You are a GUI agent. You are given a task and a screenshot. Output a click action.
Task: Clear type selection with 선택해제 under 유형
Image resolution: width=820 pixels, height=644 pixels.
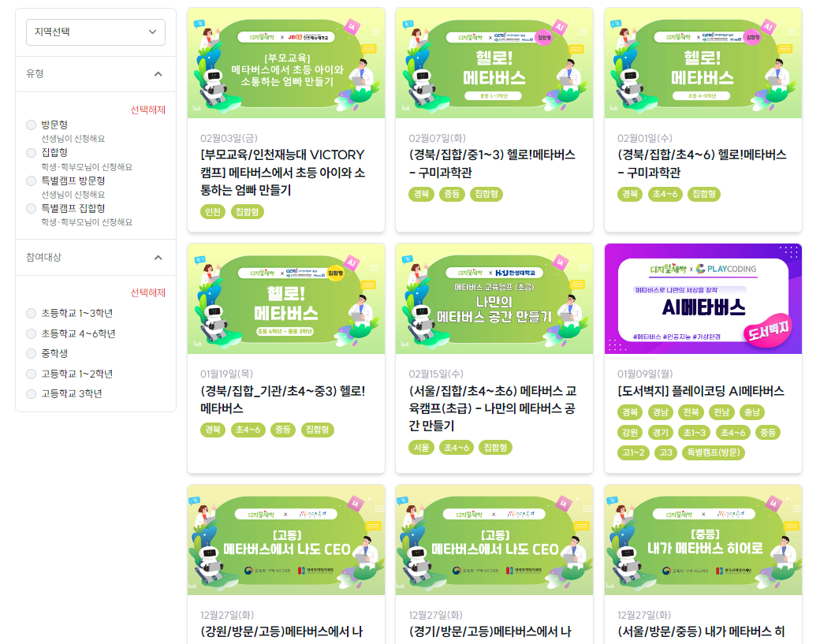(148, 110)
